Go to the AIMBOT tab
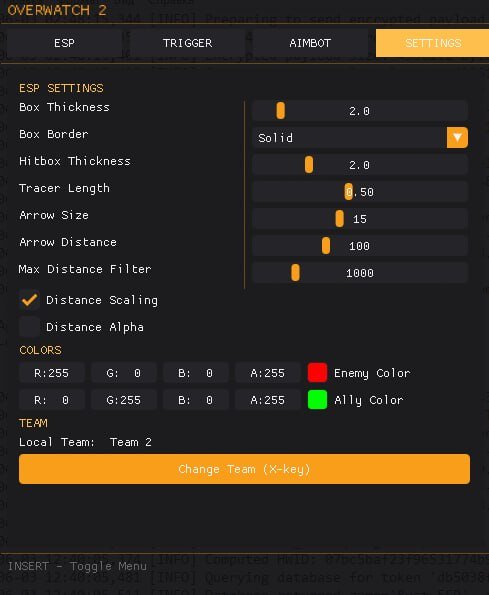The height and width of the screenshot is (595, 489). click(x=310, y=43)
